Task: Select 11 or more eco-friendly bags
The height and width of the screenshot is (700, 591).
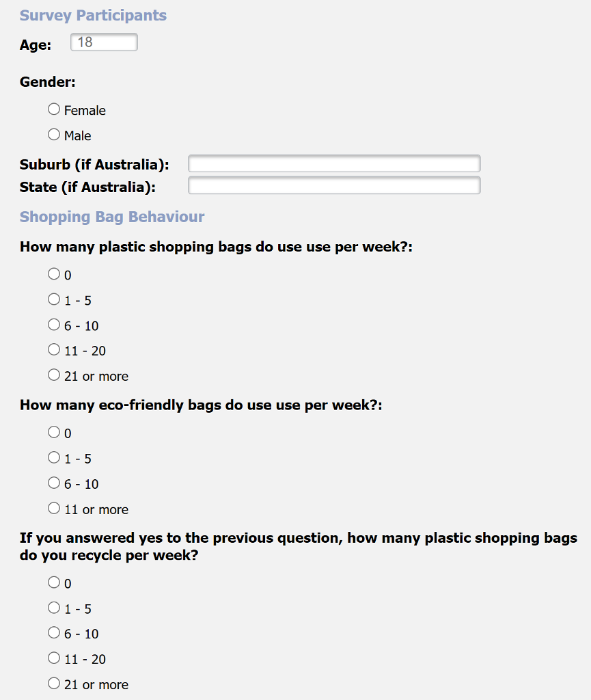Action: pyautogui.click(x=53, y=507)
